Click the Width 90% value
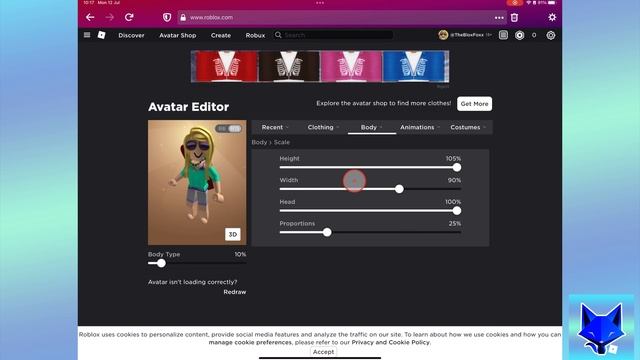Image resolution: width=640 pixels, height=360 pixels. point(454,180)
